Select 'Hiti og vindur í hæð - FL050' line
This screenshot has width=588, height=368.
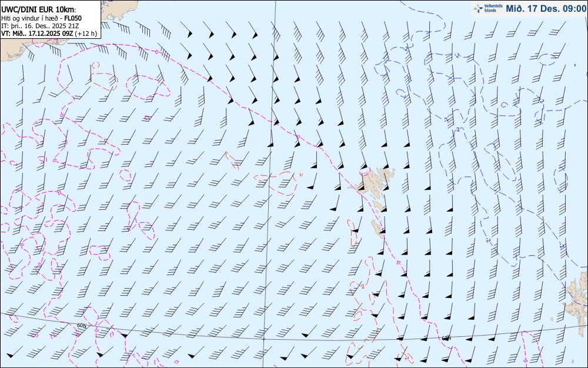point(41,18)
